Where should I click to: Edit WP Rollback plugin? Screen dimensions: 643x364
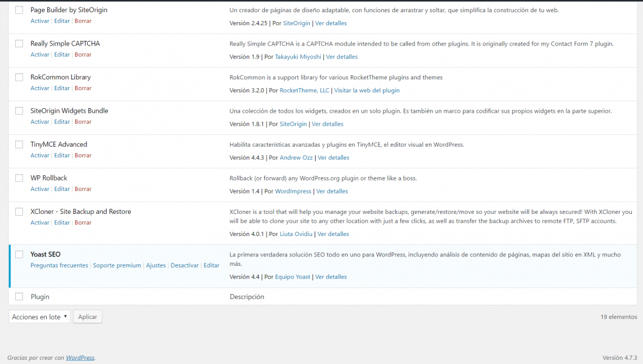coord(62,189)
